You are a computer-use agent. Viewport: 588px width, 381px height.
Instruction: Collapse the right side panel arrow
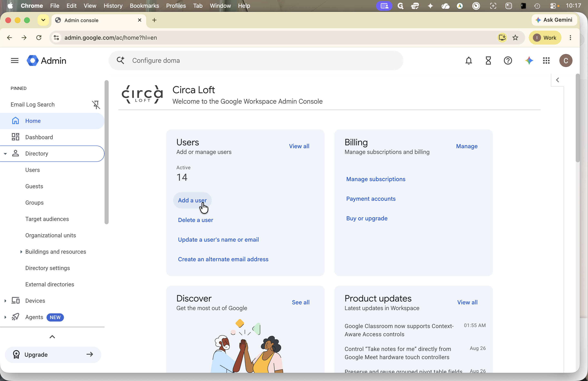click(557, 80)
